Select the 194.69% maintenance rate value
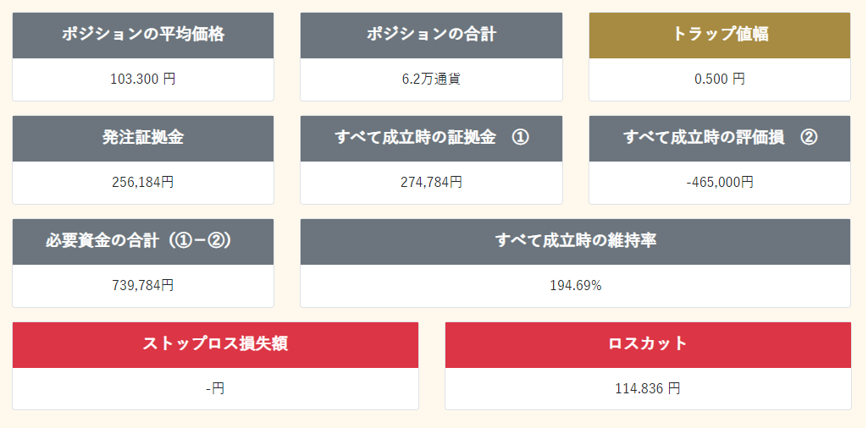The width and height of the screenshot is (868, 428). click(575, 285)
